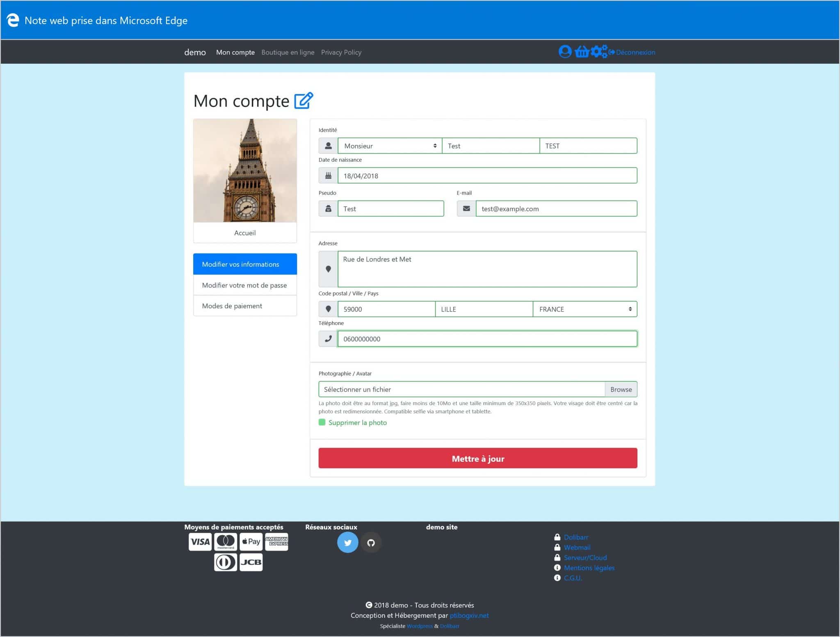Open the GitHub social icon

pyautogui.click(x=371, y=543)
